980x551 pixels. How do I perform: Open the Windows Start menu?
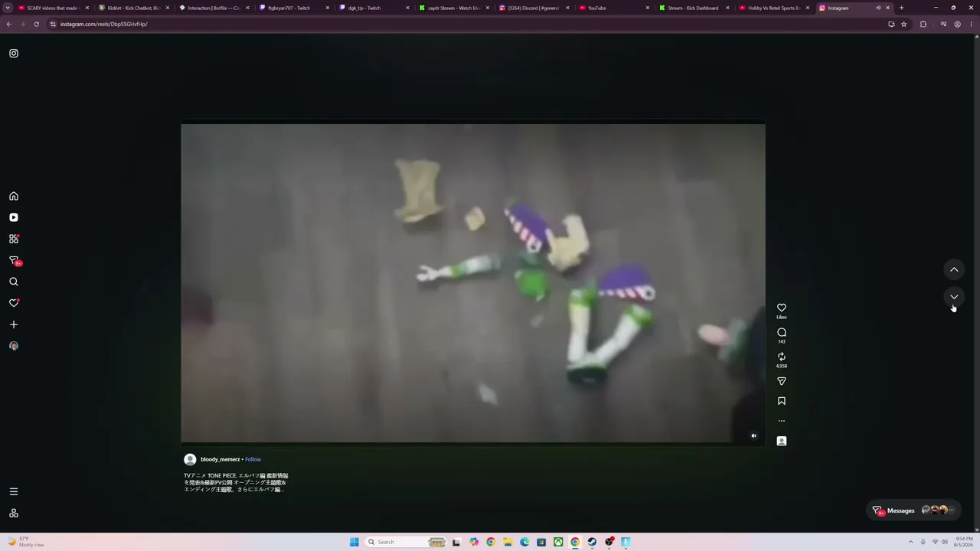tap(354, 542)
